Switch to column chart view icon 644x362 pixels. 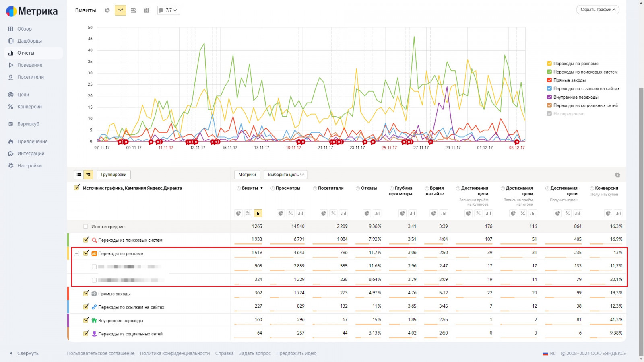pos(147,10)
